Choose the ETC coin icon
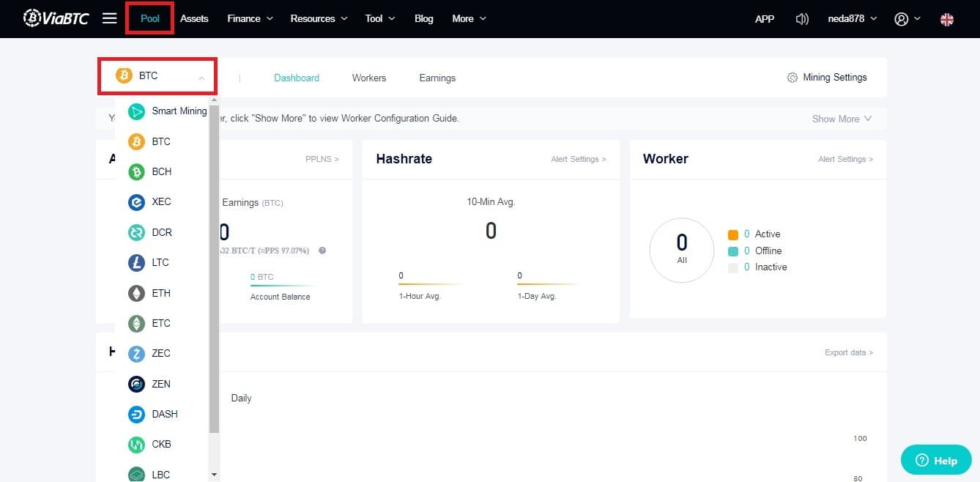Viewport: 980px width, 482px height. (136, 323)
